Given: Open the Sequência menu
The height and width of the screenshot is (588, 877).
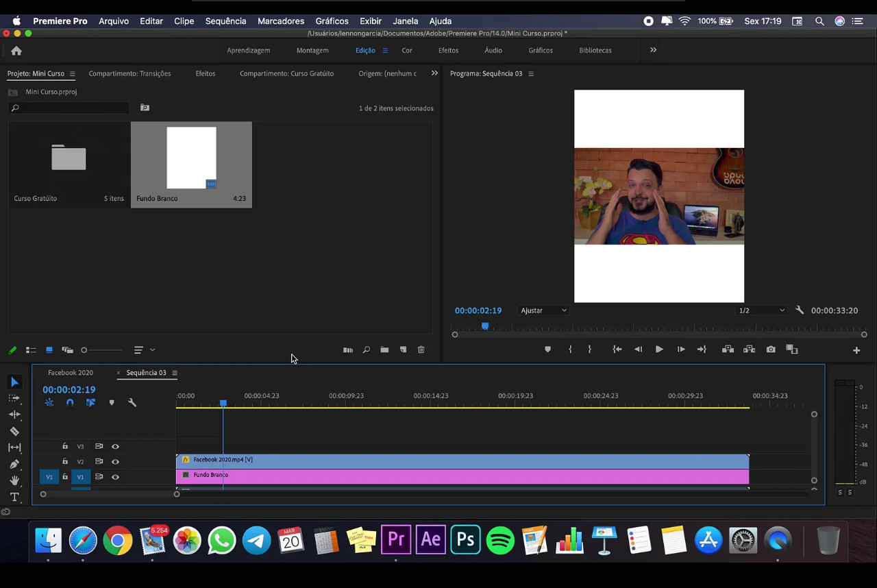Looking at the screenshot, I should [x=225, y=21].
